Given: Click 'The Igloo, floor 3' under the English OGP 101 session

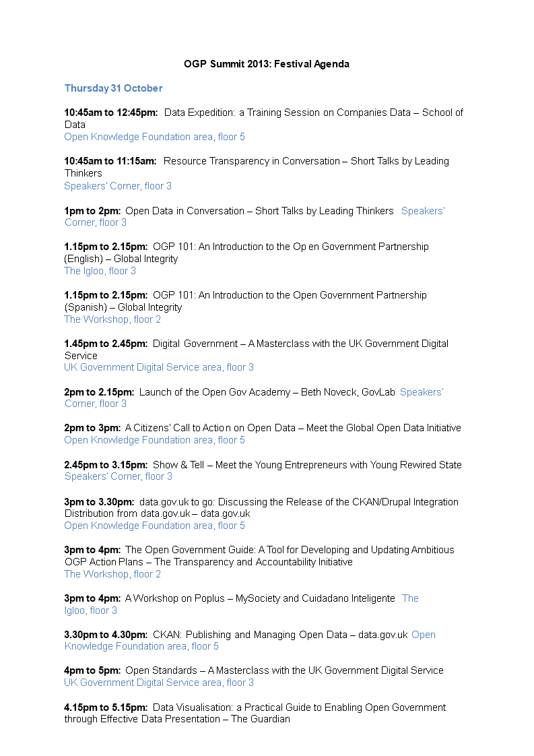Looking at the screenshot, I should point(100,271).
